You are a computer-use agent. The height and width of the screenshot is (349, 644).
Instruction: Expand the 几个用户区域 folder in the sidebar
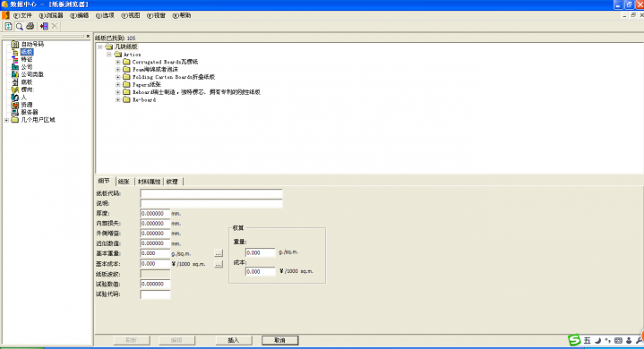coord(6,120)
